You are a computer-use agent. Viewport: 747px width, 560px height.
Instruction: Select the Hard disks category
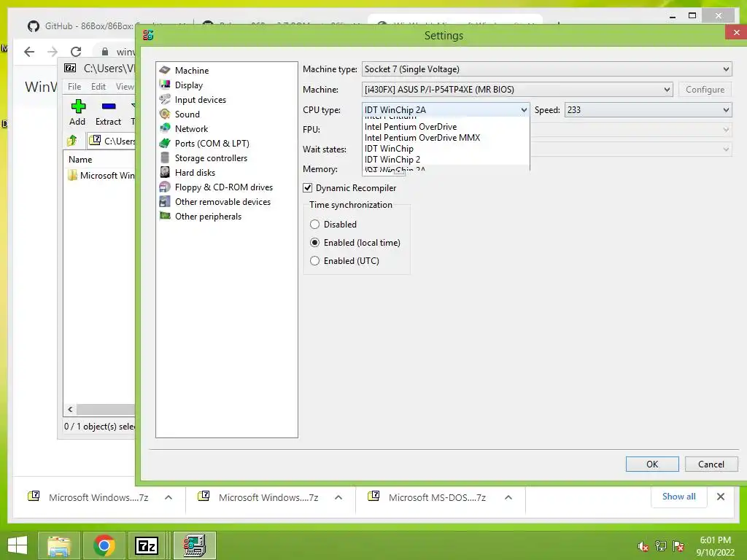click(x=194, y=173)
